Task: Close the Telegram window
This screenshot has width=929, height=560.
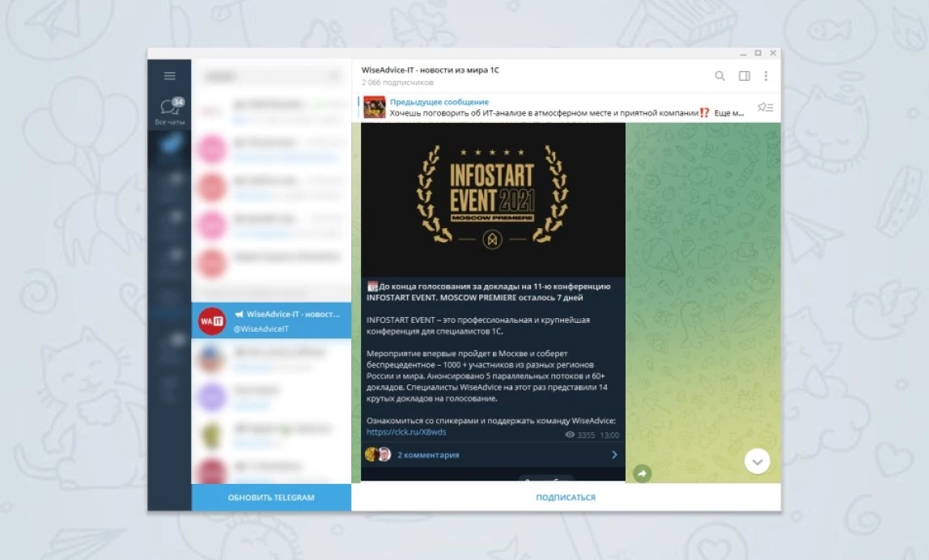Action: 773,53
